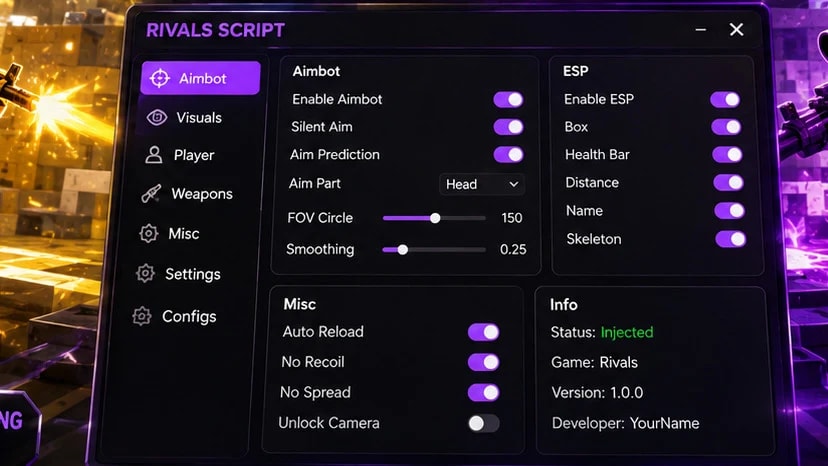The image size is (828, 466).
Task: Enable the Unlock Camera toggle
Action: 483,423
